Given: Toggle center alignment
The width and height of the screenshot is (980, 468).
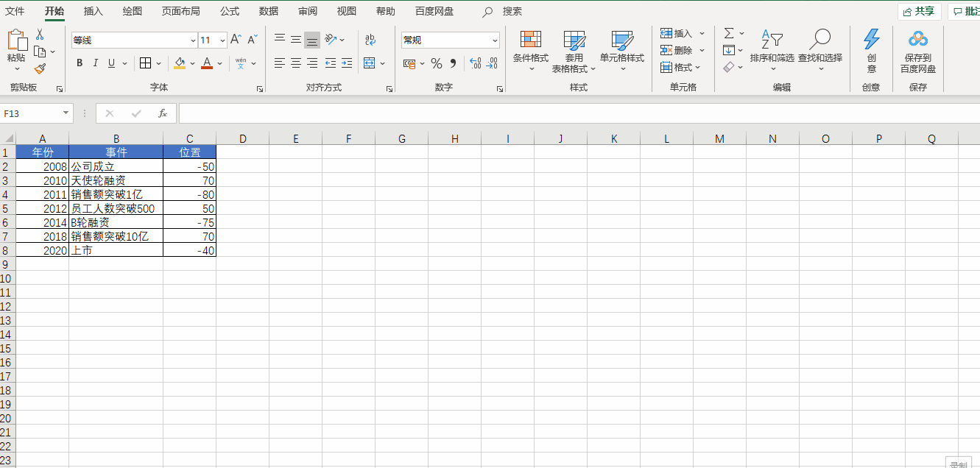Looking at the screenshot, I should [296, 63].
